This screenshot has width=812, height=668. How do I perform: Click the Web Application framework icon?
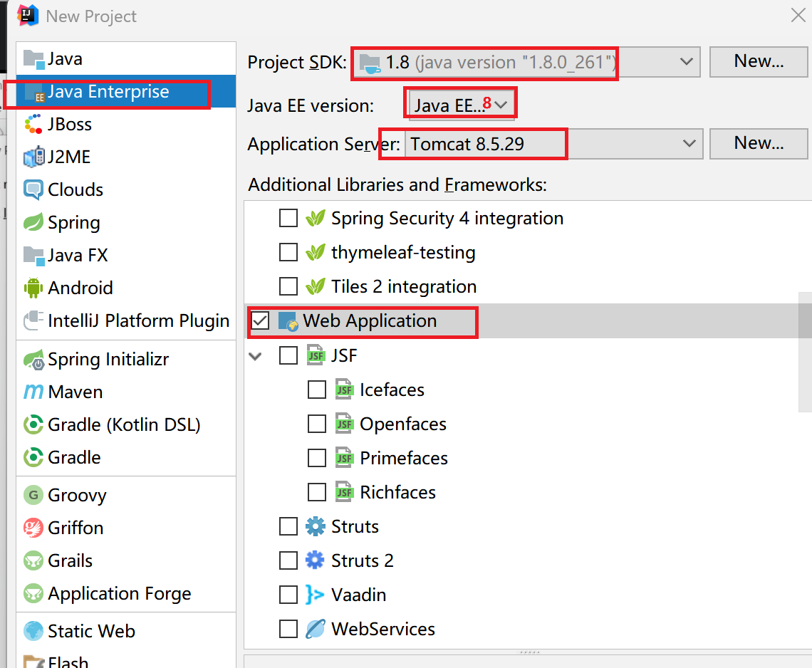pyautogui.click(x=288, y=322)
